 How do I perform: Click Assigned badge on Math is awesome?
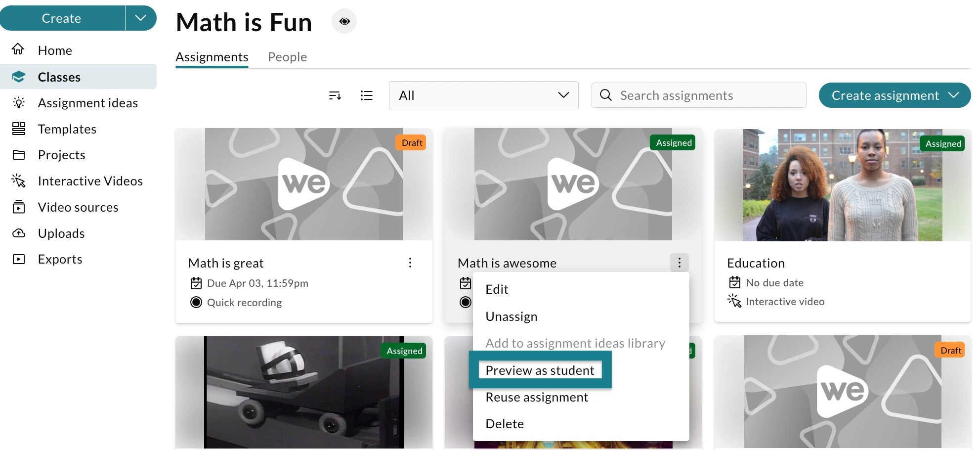pos(674,143)
